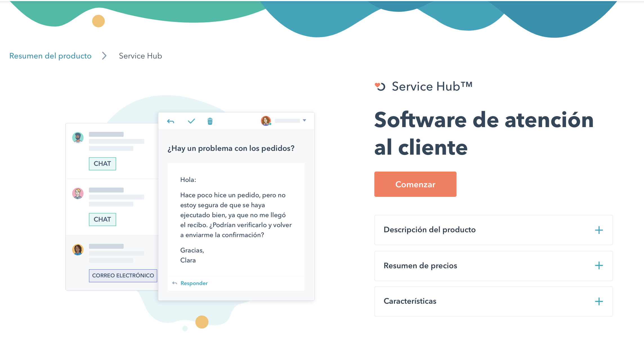Click the email subject ¿Hay un problema con los pedidos?
This screenshot has height=347, width=644.
(x=231, y=148)
